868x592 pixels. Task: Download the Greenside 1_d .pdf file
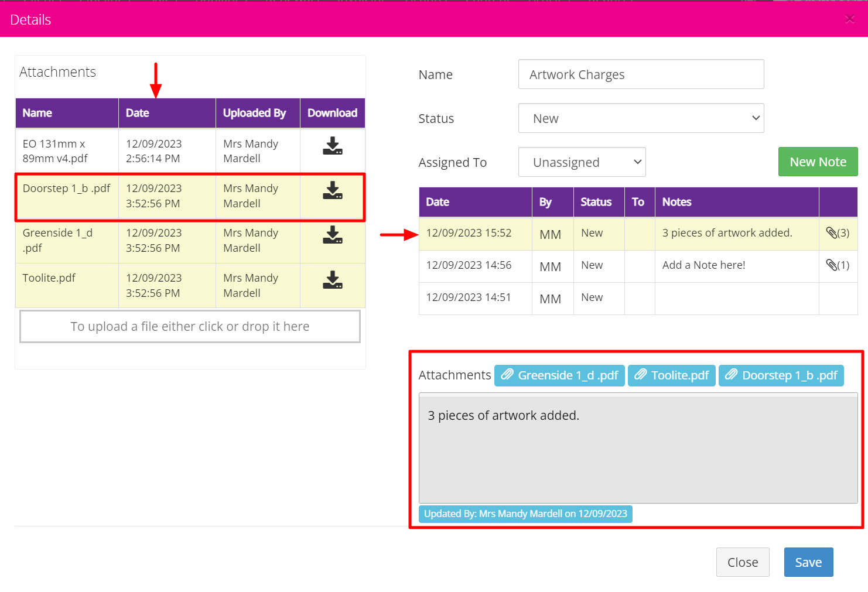[332, 235]
